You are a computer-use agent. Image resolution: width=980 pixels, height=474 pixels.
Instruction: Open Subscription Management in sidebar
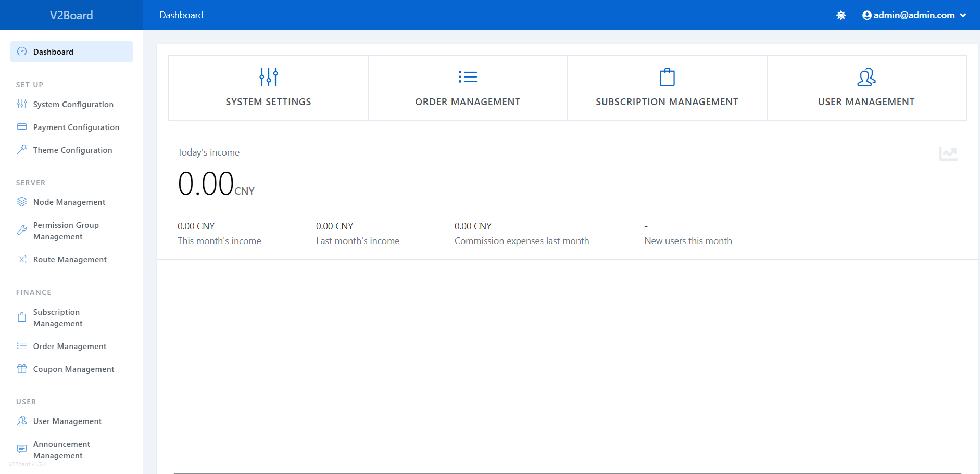pos(57,318)
